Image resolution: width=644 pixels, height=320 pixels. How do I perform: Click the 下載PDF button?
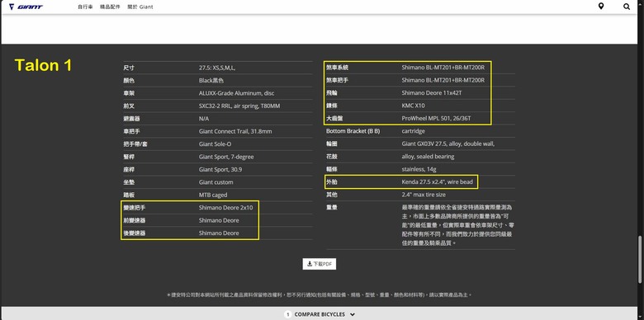click(x=320, y=264)
